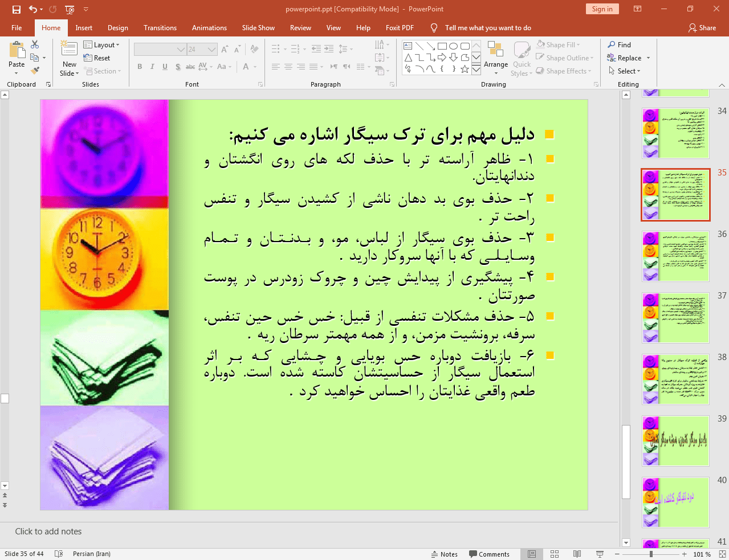
Task: Switch to the Insert tab
Action: [84, 28]
